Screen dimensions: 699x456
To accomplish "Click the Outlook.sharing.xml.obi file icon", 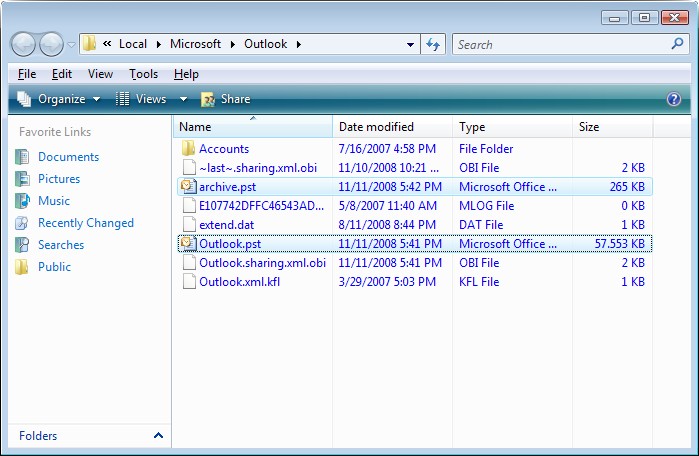I will pyautogui.click(x=189, y=262).
